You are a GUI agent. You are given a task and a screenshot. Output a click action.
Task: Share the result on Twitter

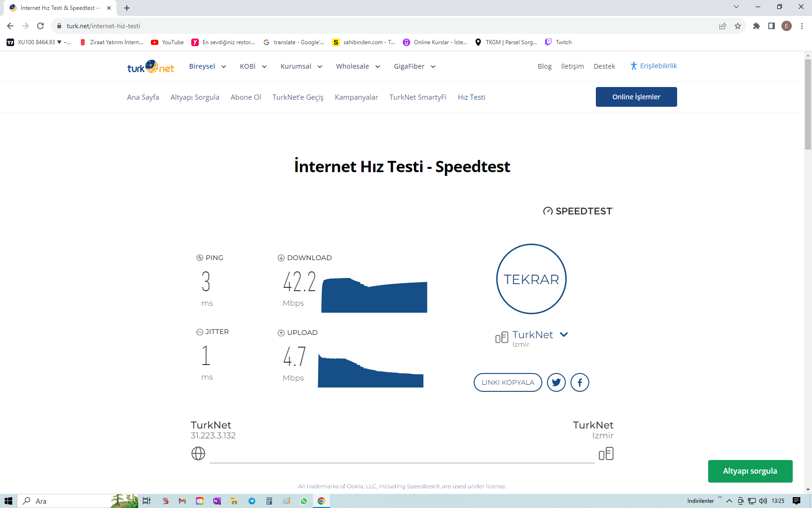click(556, 382)
